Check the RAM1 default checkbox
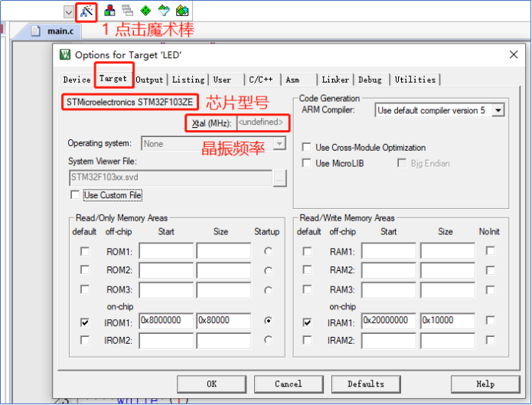This screenshot has width=532, height=405. (307, 251)
